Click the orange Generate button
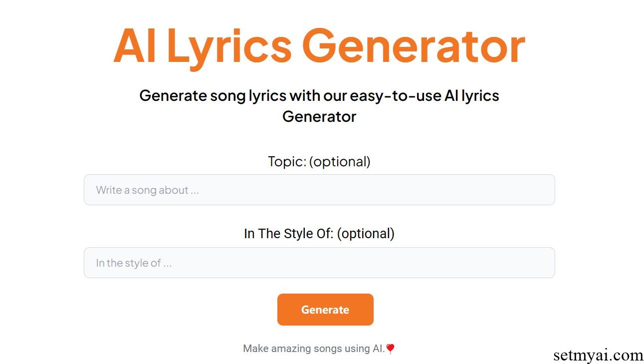The width and height of the screenshot is (644, 364). (325, 310)
